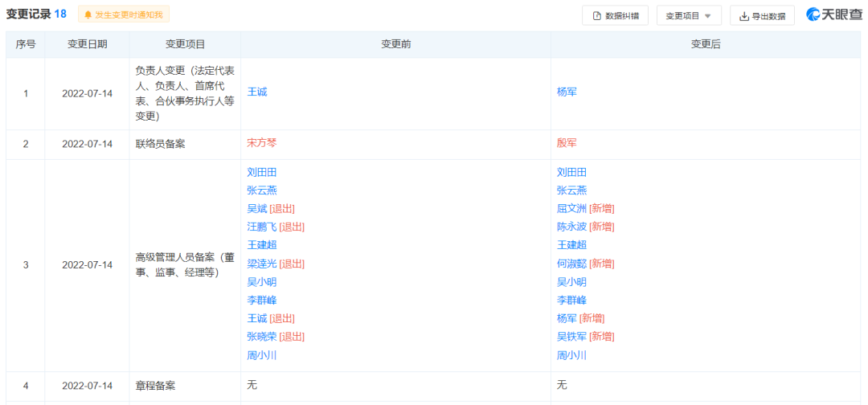
Task: Click the 变更日期 column header
Action: tap(87, 45)
